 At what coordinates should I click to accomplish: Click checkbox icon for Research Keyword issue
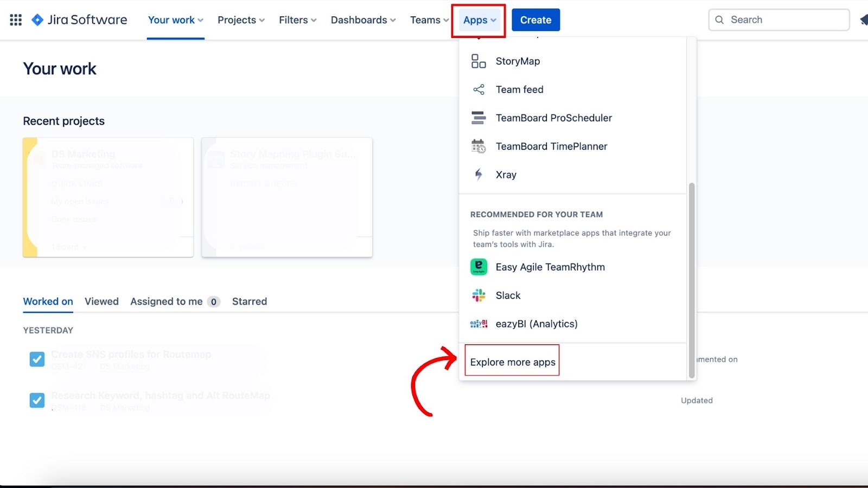click(x=37, y=400)
